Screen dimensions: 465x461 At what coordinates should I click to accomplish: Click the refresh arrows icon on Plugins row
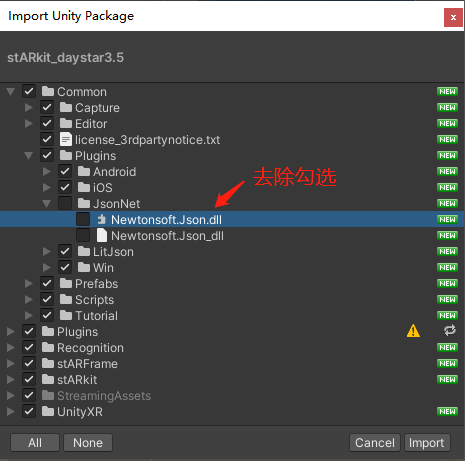[449, 331]
